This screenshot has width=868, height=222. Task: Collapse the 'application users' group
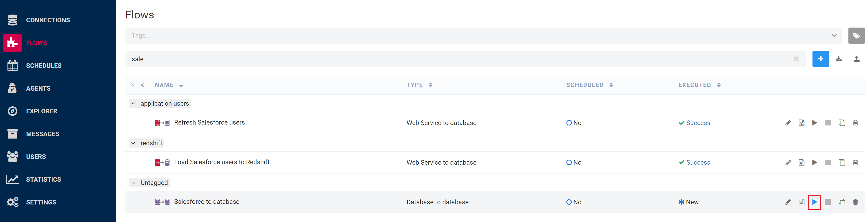(x=133, y=104)
